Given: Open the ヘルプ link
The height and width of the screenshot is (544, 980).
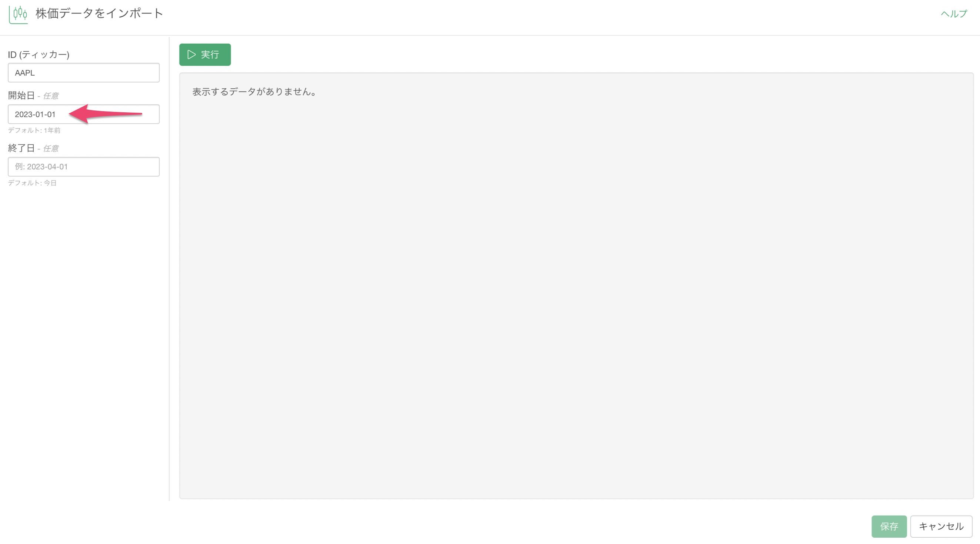Looking at the screenshot, I should (954, 14).
